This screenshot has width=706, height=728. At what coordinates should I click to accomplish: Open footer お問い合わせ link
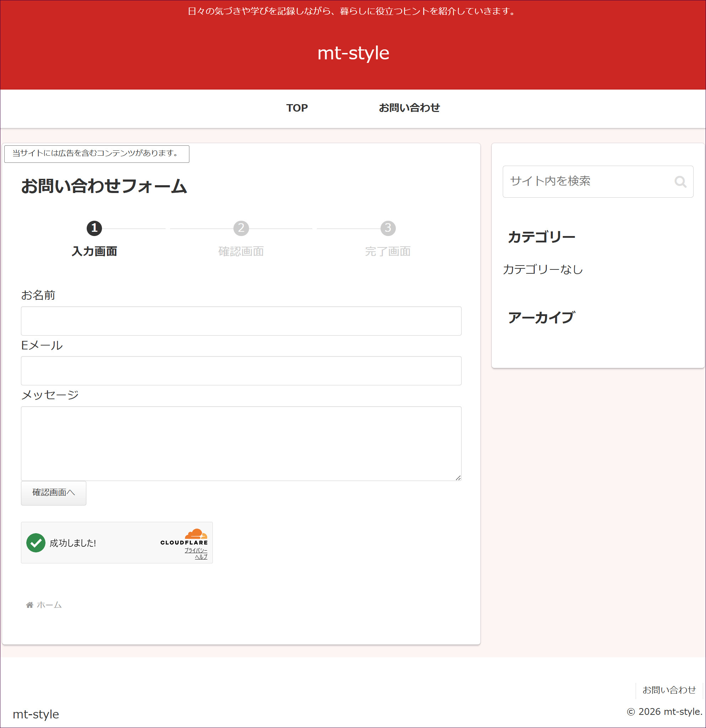tap(669, 690)
